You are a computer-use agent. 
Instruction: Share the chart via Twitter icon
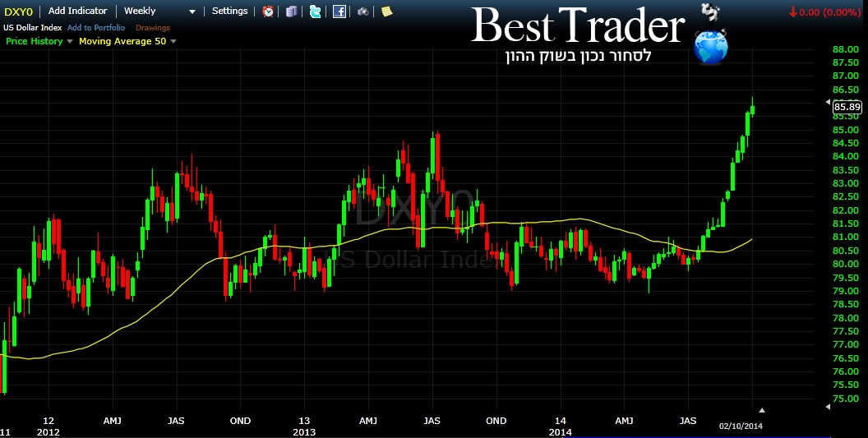pos(316,12)
